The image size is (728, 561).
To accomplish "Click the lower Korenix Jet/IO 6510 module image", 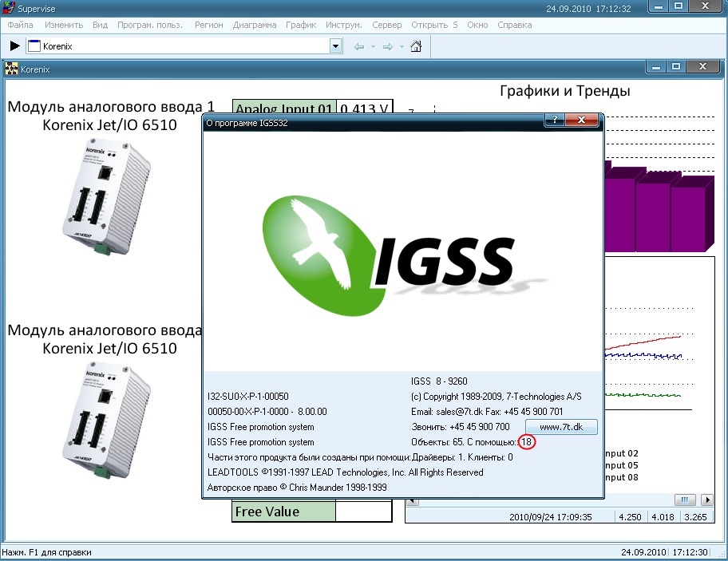I will (x=106, y=421).
